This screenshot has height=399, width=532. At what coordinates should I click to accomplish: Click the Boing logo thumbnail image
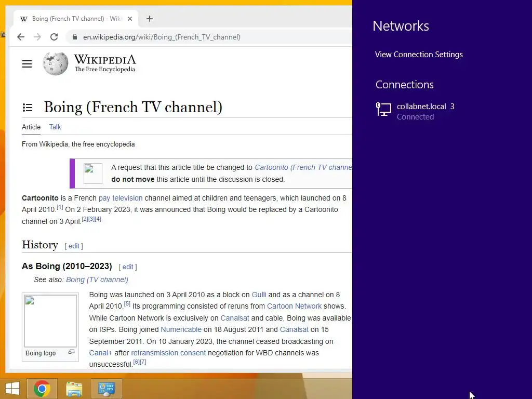[x=50, y=321]
